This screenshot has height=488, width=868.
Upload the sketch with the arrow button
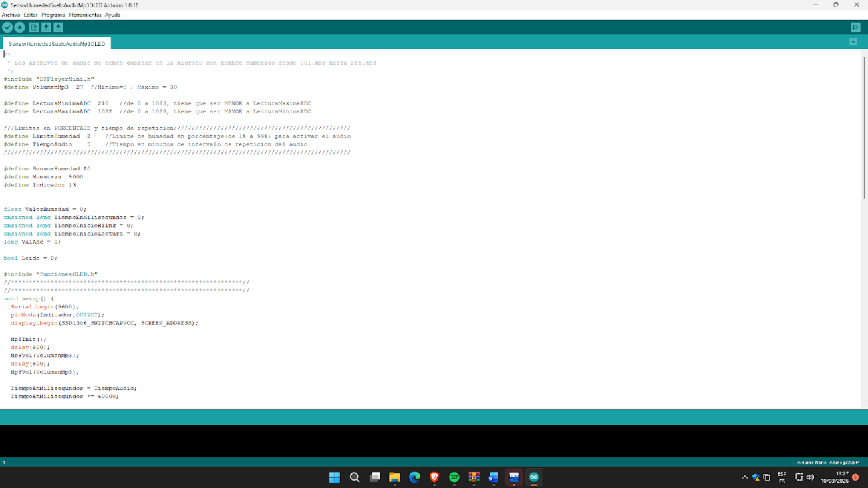coord(20,27)
